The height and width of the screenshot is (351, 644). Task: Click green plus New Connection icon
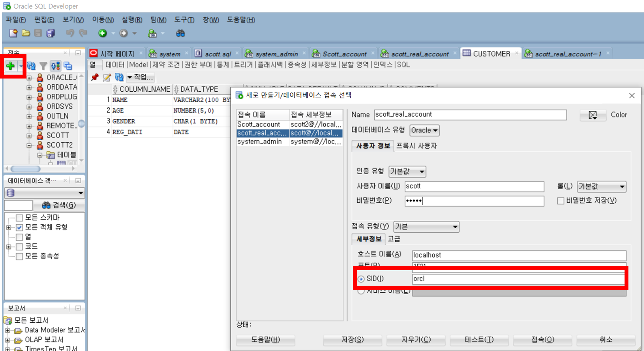(11, 66)
